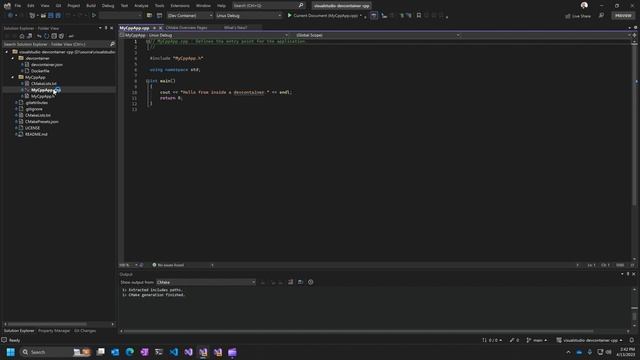Open the Git menu

click(58, 6)
